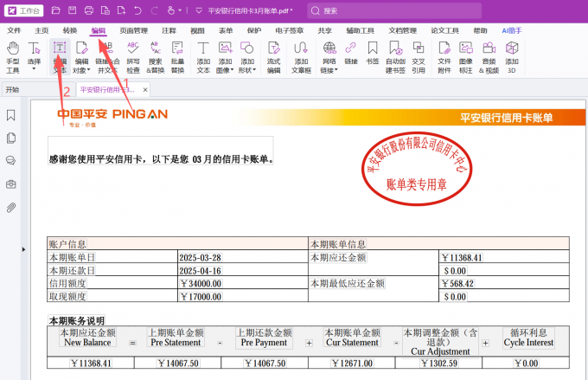Click the save disk icon
The height and width of the screenshot is (380, 588).
point(73,10)
